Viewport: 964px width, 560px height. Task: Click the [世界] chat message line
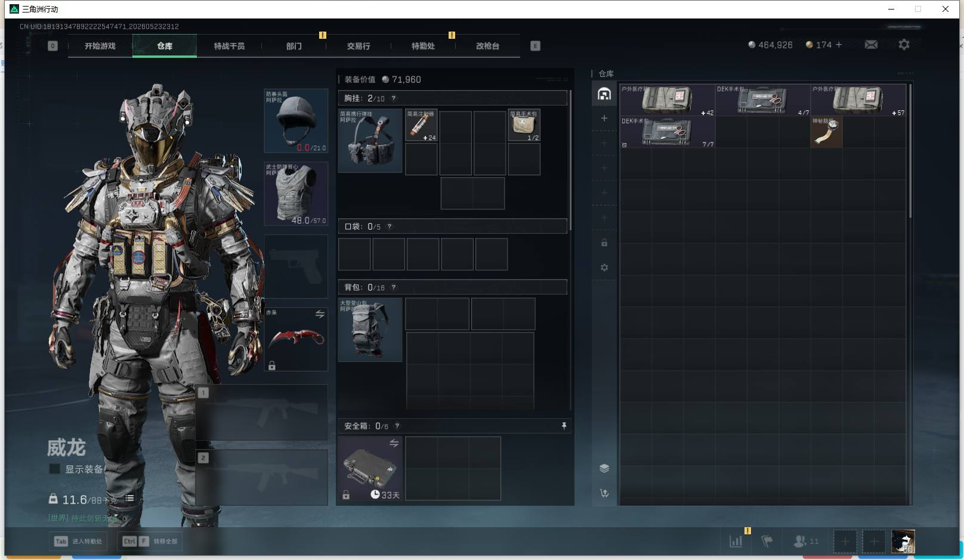[88, 518]
